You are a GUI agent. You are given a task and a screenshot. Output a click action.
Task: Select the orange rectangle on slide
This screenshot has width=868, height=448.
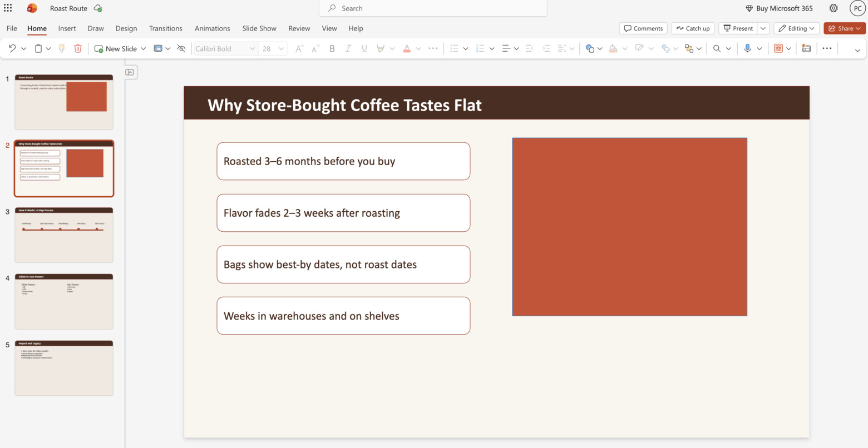(629, 227)
